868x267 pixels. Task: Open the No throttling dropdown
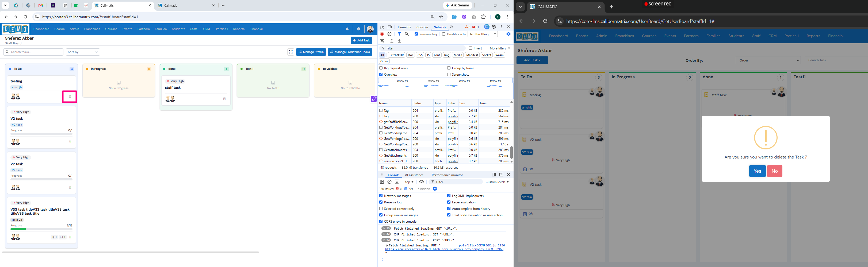483,34
